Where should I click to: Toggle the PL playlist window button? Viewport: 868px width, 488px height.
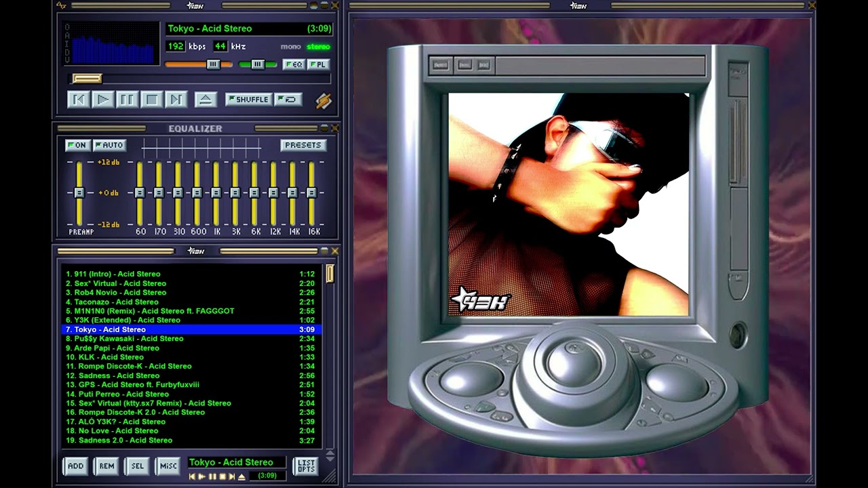(x=318, y=64)
